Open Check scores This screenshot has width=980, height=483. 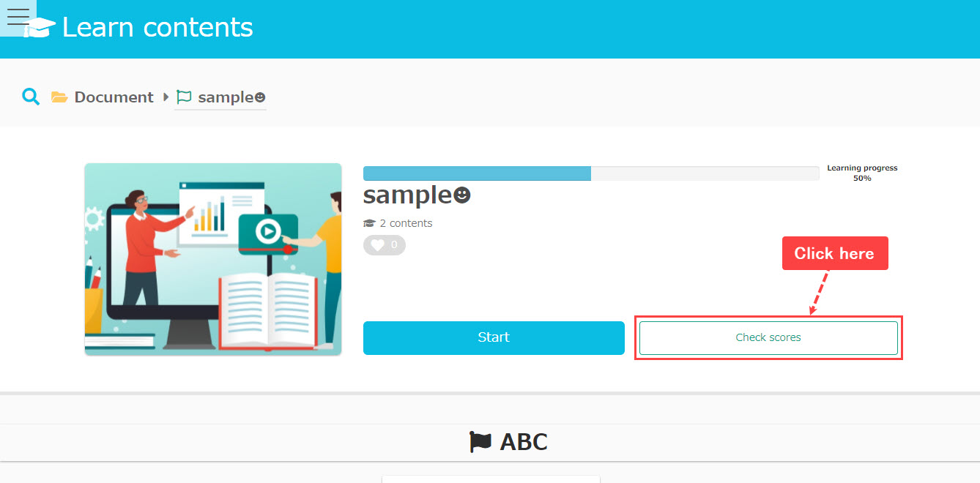[768, 337]
